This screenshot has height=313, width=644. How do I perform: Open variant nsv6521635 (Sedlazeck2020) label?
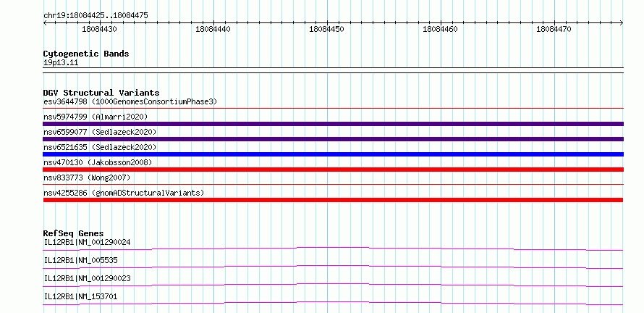tap(100, 147)
